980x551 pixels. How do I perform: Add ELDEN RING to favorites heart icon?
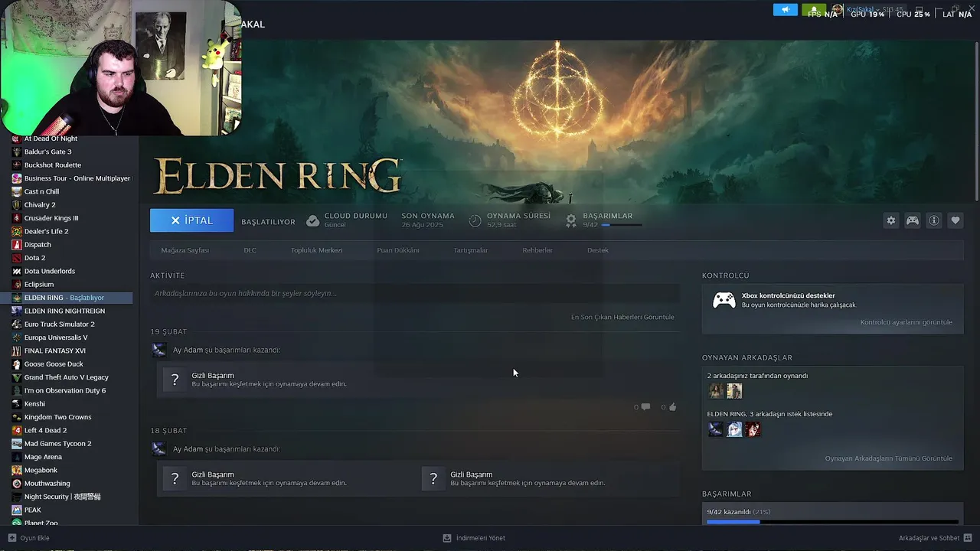coord(955,220)
